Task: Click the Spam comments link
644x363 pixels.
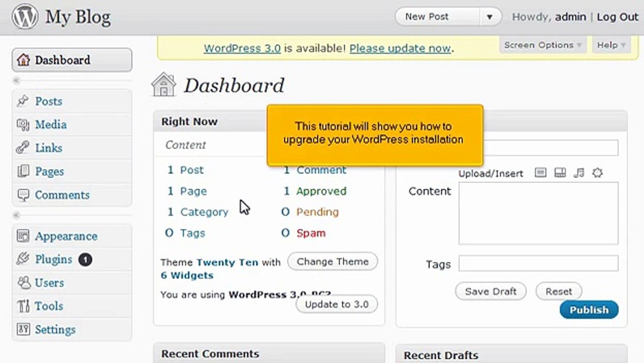Action: coord(311,233)
